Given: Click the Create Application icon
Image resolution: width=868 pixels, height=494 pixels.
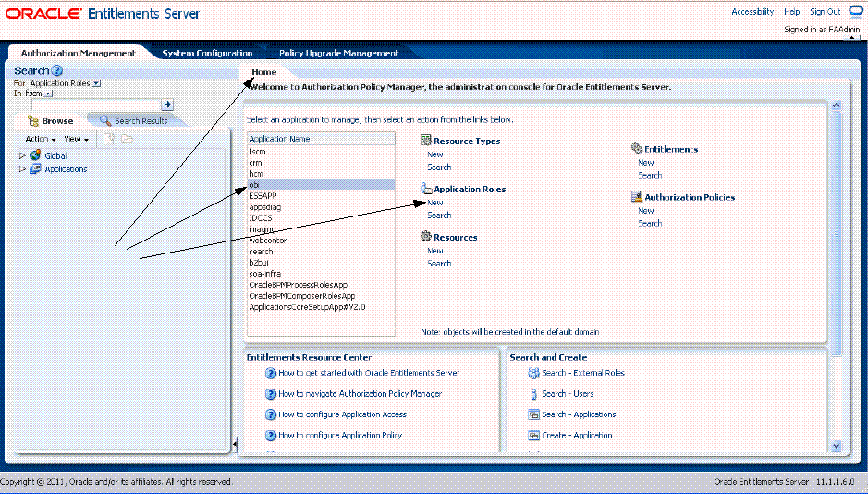Looking at the screenshot, I should [x=533, y=436].
